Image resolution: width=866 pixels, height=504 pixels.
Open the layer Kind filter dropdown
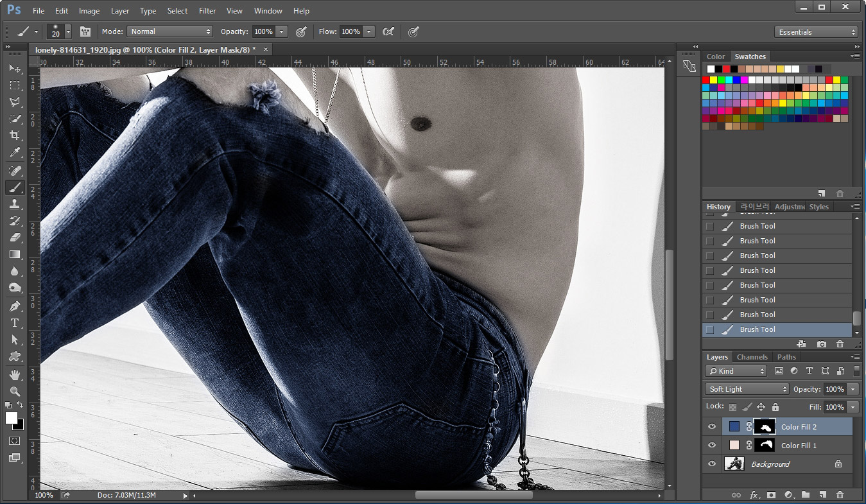coord(736,371)
